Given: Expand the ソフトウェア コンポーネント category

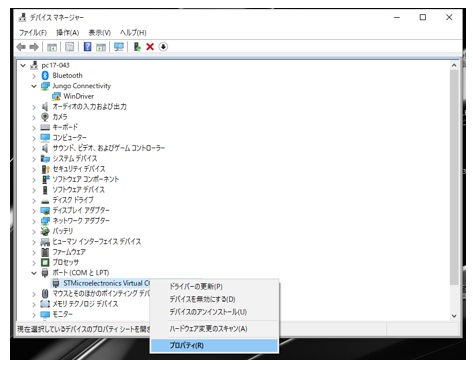Looking at the screenshot, I should click(x=34, y=180).
